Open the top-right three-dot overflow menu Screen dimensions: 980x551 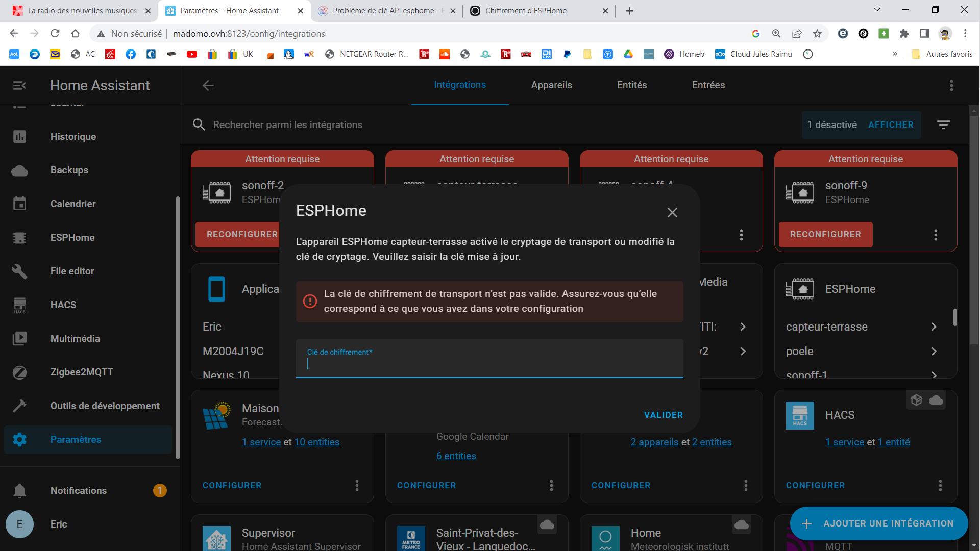coord(951,85)
